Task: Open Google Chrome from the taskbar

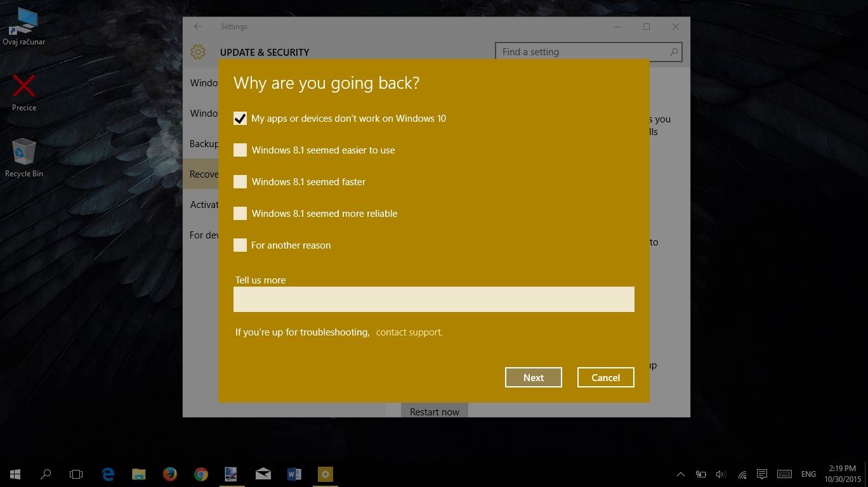Action: click(201, 474)
